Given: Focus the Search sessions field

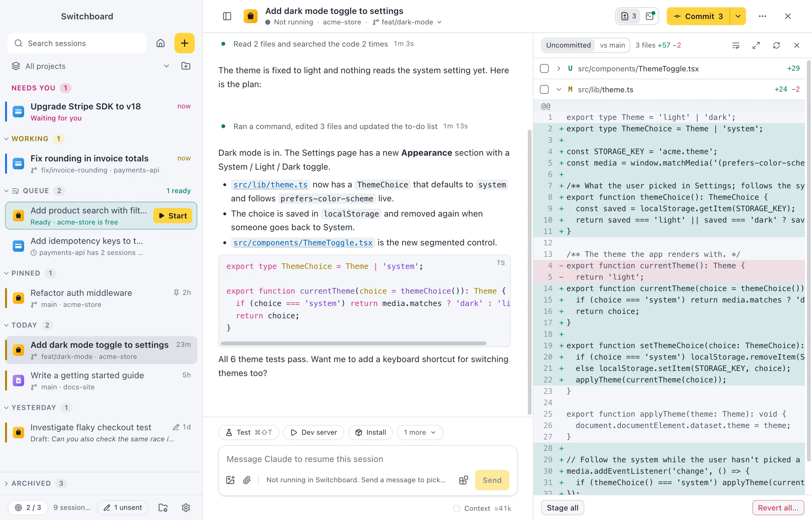Looking at the screenshot, I should [77, 43].
